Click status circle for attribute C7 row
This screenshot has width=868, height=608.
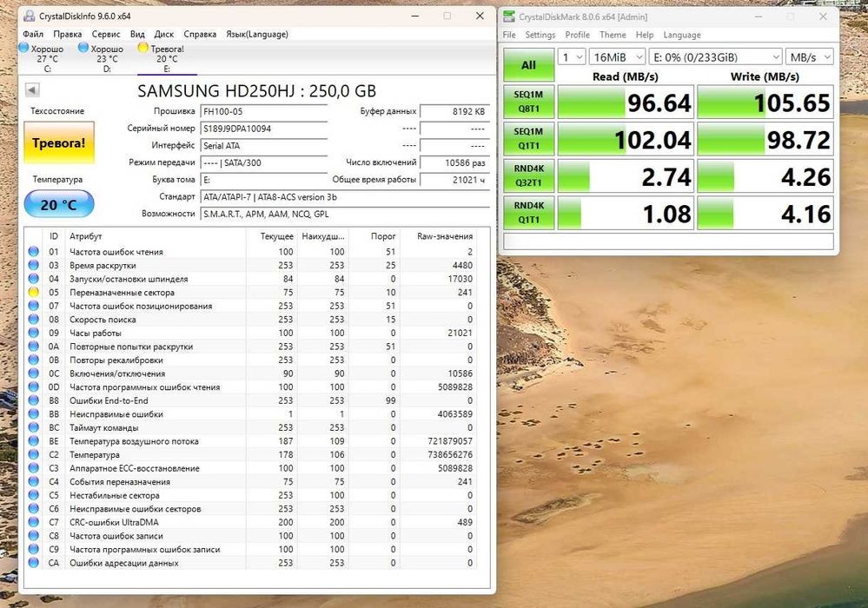click(33, 522)
